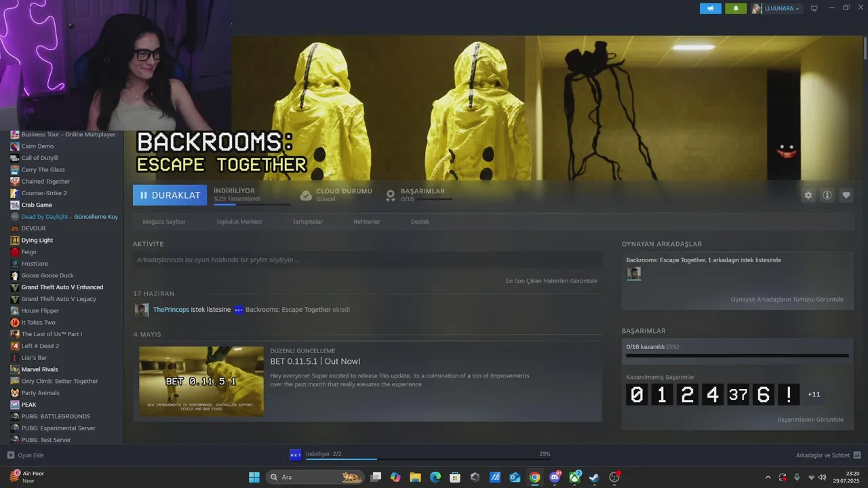Screen dimensions: 868x488
Task: Open Discord from the Windows taskbar
Action: pyautogui.click(x=555, y=477)
